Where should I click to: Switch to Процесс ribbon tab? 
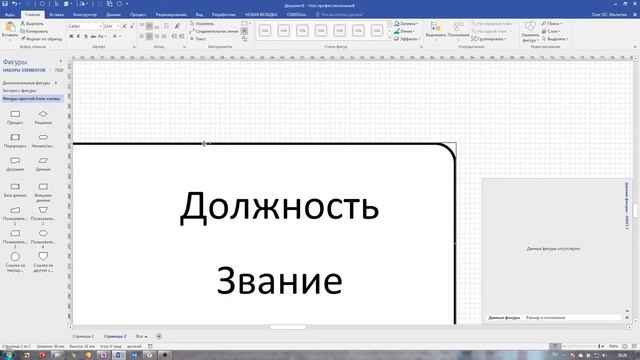coord(138,15)
